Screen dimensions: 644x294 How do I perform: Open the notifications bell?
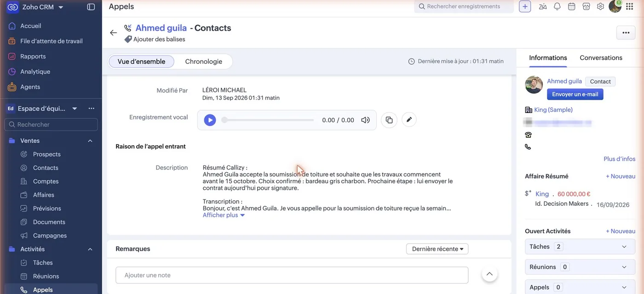pyautogui.click(x=557, y=6)
